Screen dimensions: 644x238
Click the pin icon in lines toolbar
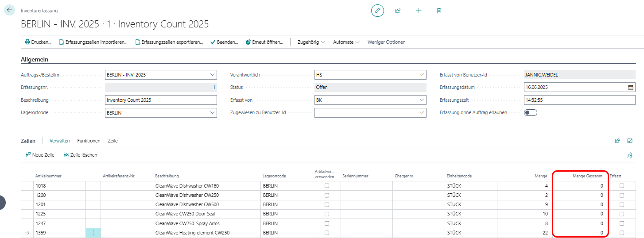[630, 155]
